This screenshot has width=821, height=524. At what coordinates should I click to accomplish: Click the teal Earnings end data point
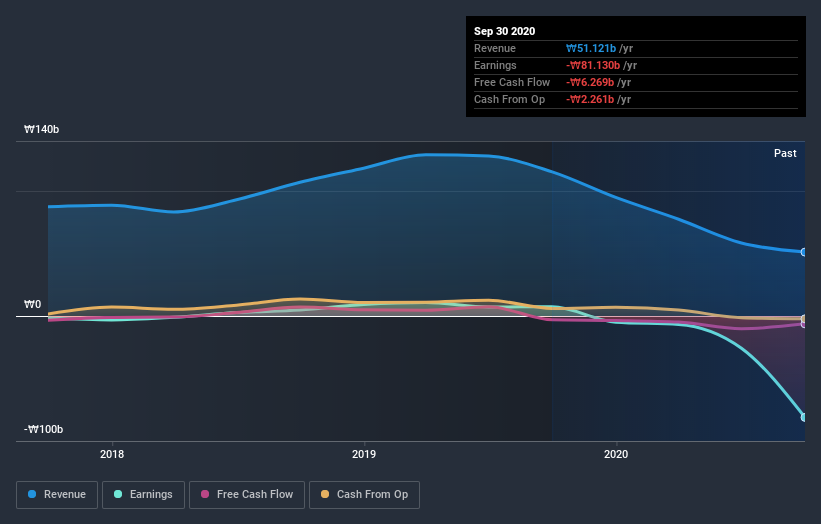pos(804,417)
